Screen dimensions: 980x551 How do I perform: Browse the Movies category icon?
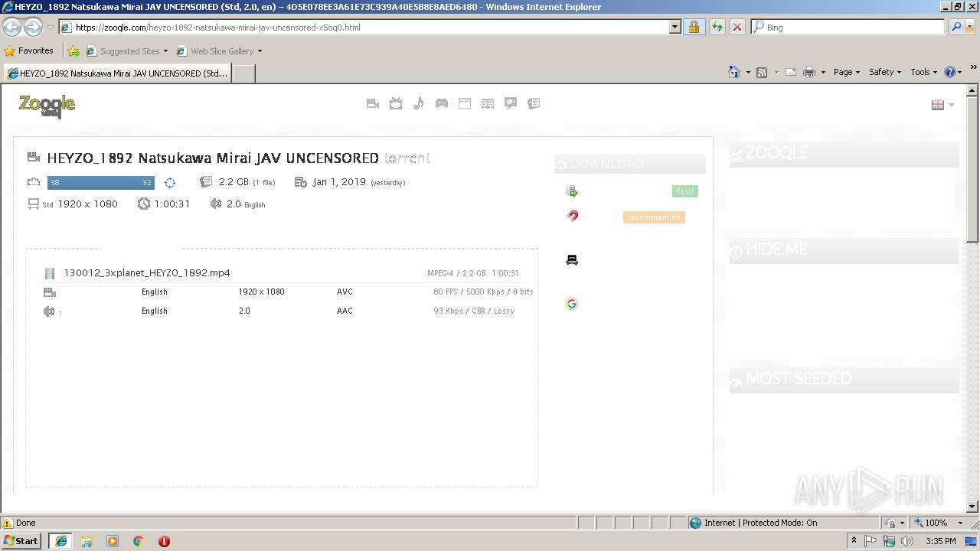[373, 103]
